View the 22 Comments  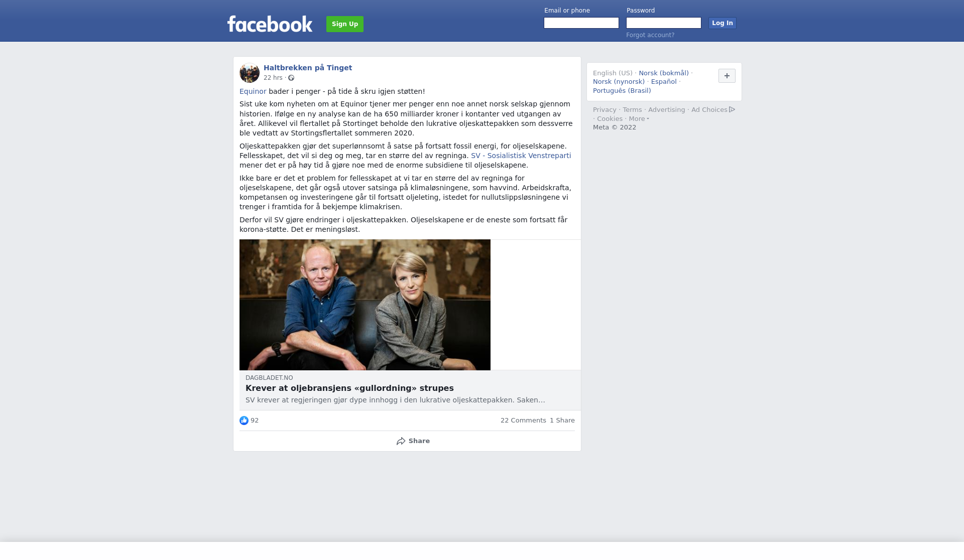click(523, 421)
